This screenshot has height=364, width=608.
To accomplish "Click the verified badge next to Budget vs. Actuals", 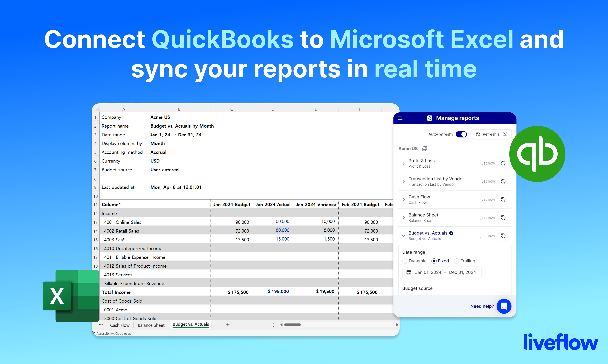I will (x=451, y=233).
